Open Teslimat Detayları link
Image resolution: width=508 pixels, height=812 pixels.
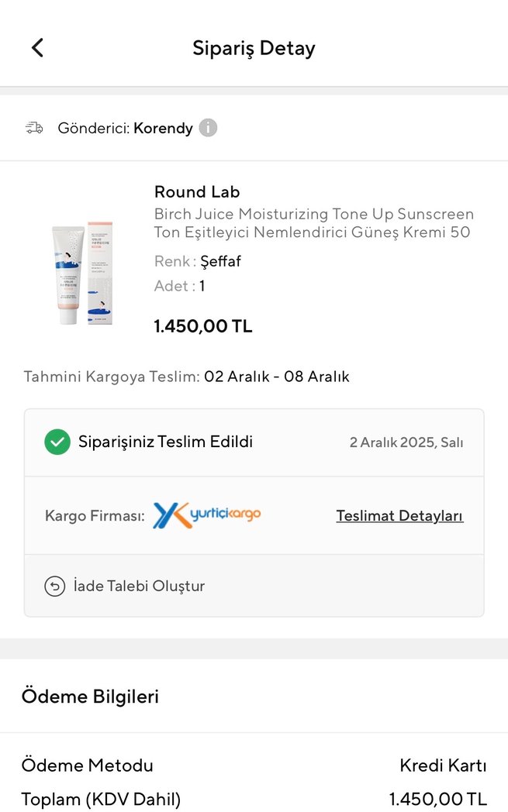[x=399, y=514]
